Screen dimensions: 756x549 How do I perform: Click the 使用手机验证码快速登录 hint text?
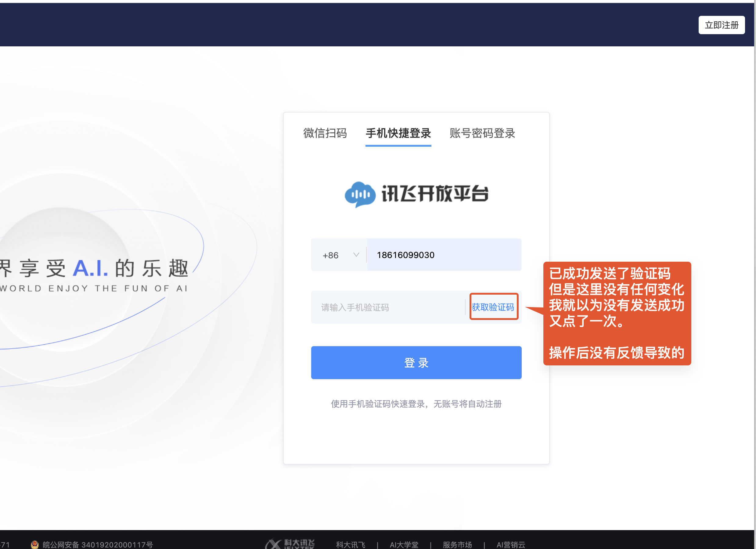click(x=416, y=404)
